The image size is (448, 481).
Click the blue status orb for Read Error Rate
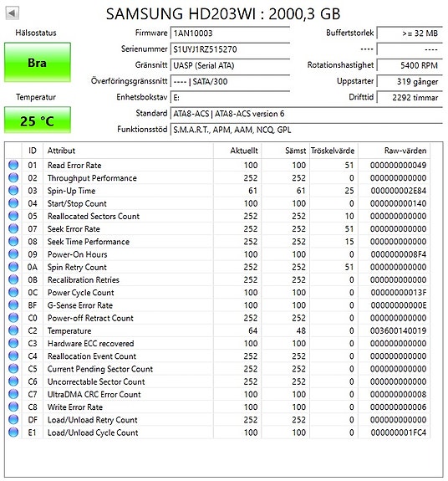click(x=13, y=165)
